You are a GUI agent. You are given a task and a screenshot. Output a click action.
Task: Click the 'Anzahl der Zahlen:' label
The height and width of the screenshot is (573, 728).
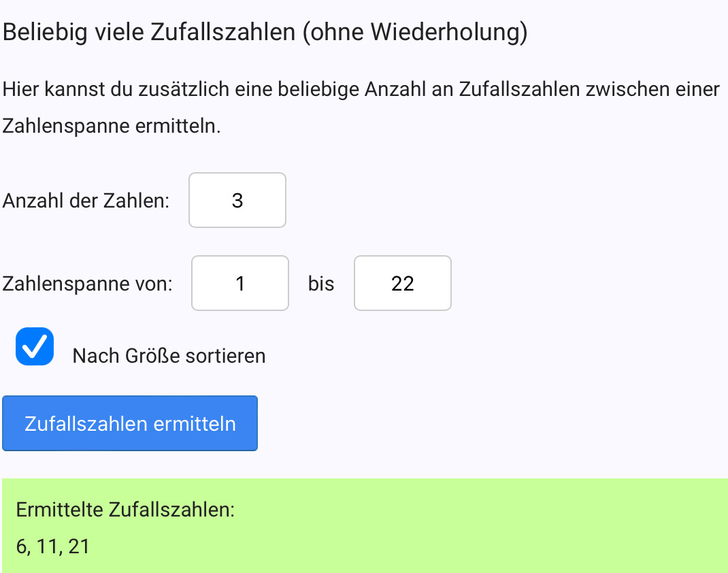(x=86, y=201)
